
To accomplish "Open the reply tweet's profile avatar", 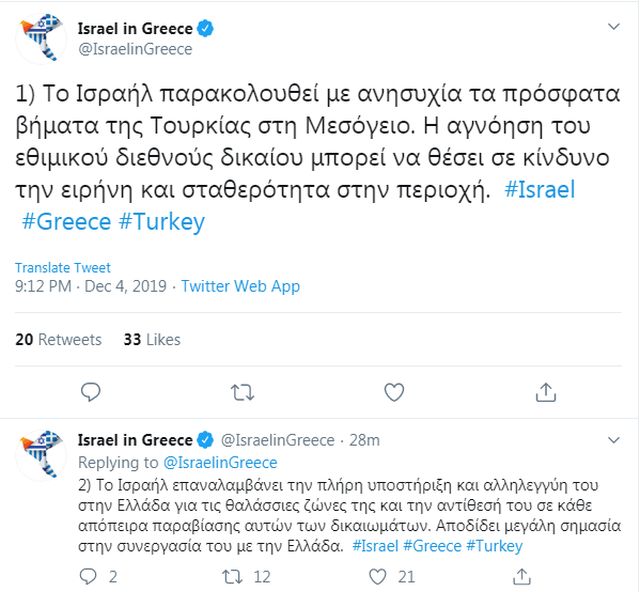I will pos(42,456).
